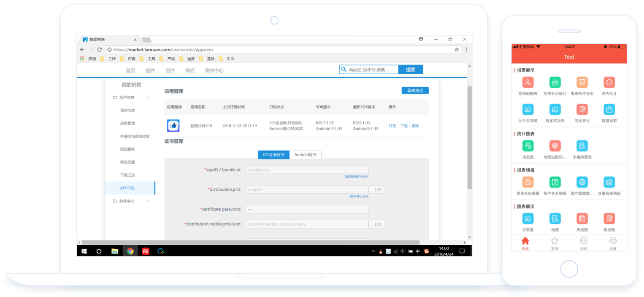
Task: Open the Chrome three-dot menu
Action: 466,49
